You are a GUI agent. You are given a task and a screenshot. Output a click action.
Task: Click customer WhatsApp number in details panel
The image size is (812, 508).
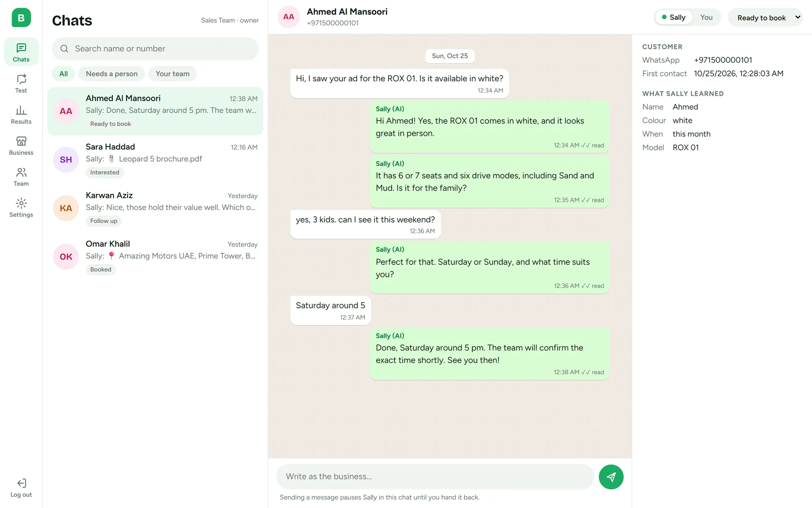coord(723,60)
